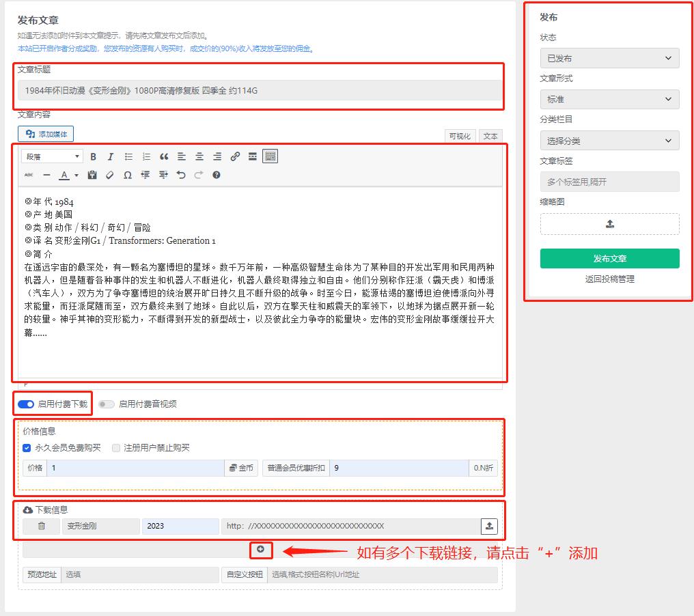Screen dimensions: 694x616
Task: Click the download field containing 2023
Action: click(x=180, y=526)
